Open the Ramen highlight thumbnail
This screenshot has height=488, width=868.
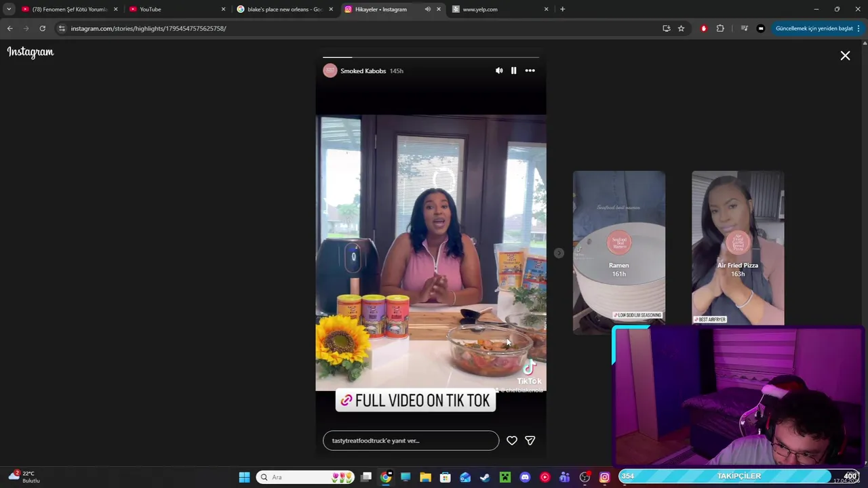pos(619,252)
